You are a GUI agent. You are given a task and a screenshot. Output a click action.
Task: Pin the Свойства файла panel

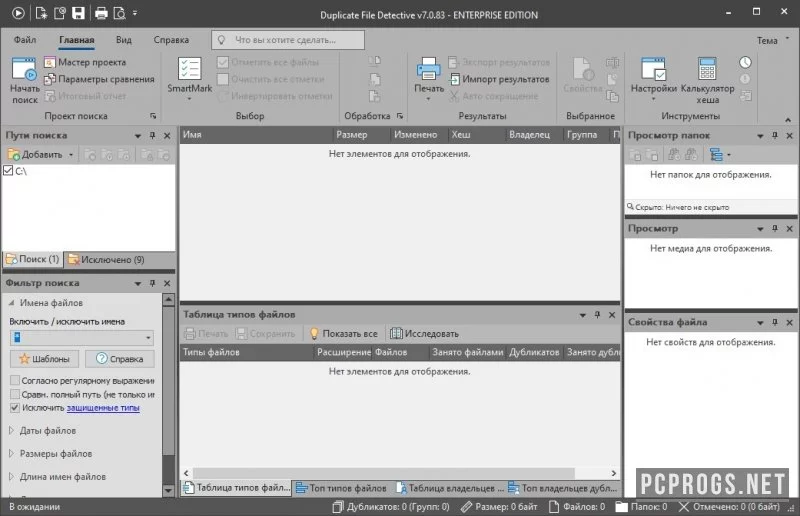[774, 322]
